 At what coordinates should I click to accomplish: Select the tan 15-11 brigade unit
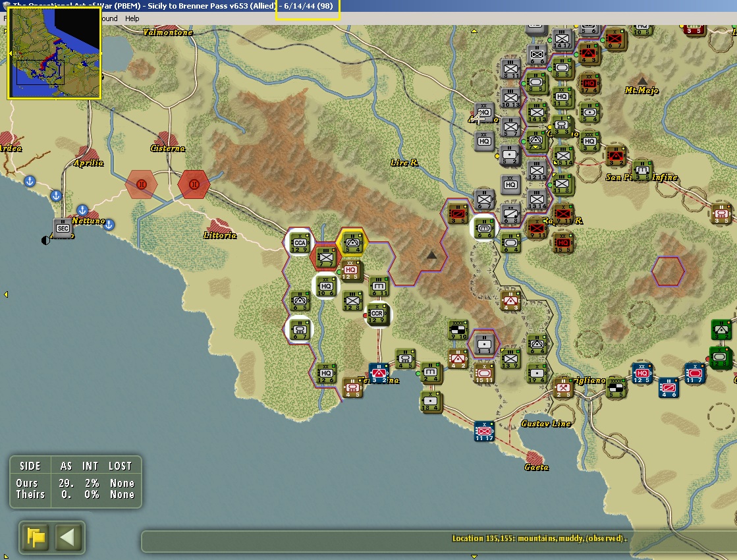click(483, 374)
